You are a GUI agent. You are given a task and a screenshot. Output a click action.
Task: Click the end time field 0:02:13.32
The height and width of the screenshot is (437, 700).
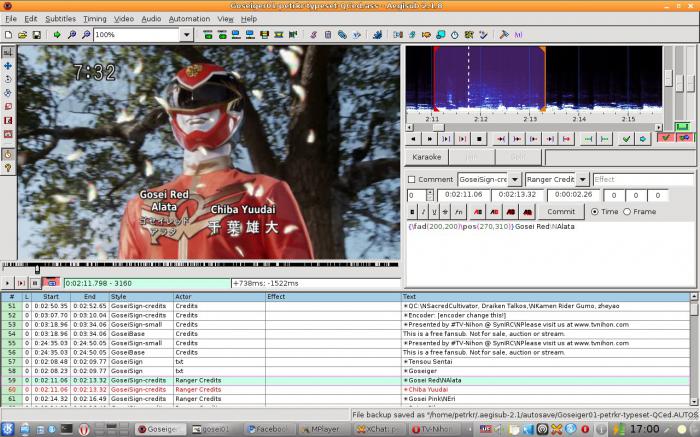517,195
